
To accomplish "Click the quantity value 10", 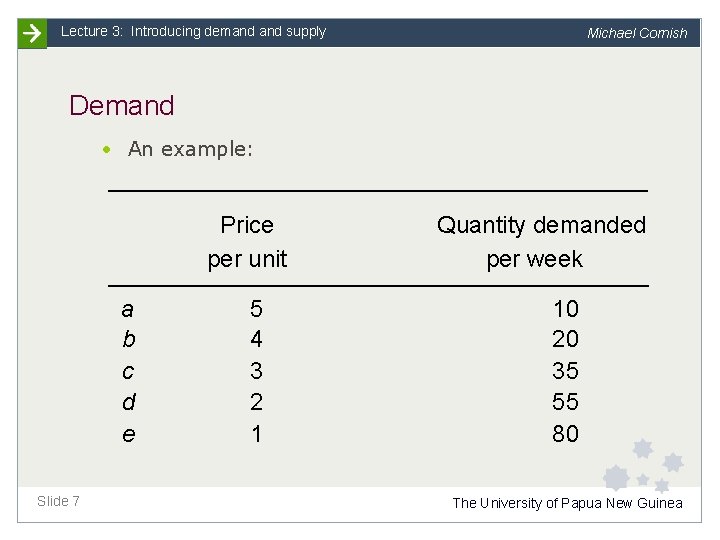I will click(x=565, y=308).
